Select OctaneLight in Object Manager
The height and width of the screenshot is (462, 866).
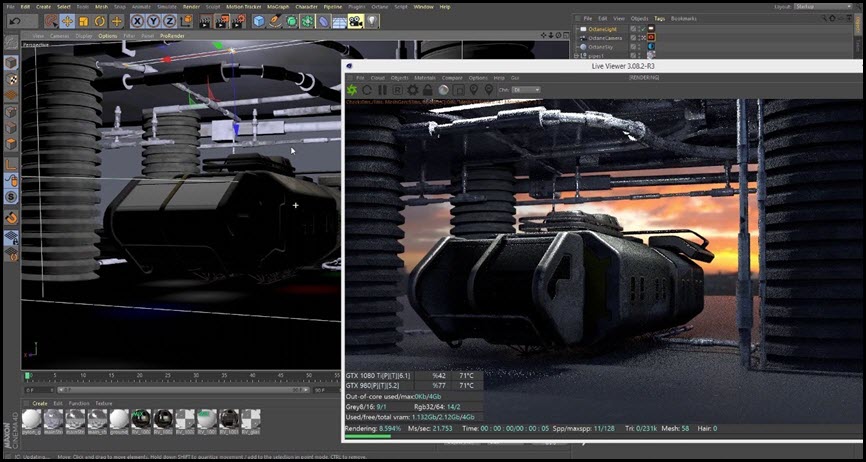pos(601,29)
